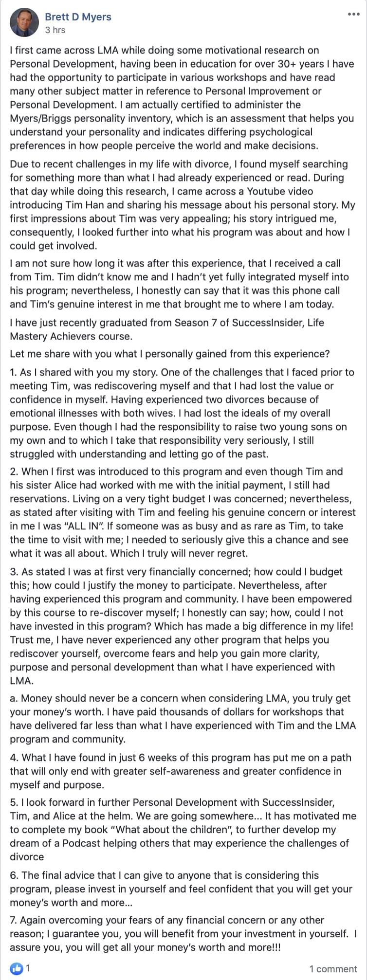
Task: Visit Brett D Myers' profile name link
Action: tap(78, 17)
